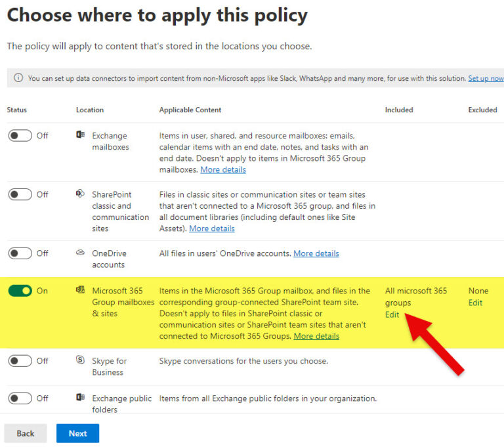Turn off Microsoft 365 Group mailboxes toggle

click(x=20, y=291)
